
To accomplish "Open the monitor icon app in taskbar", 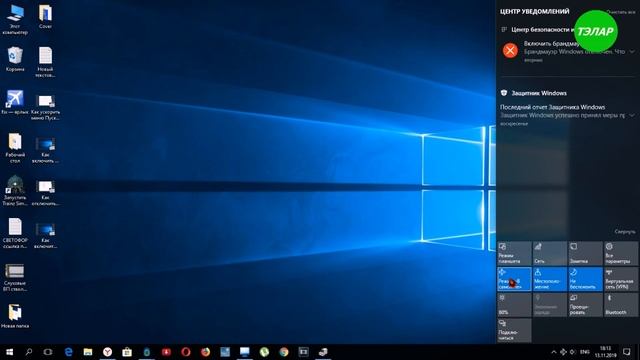I will coord(244,352).
